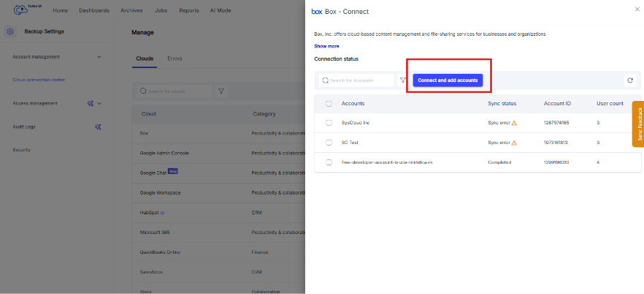Image resolution: width=644 pixels, height=294 pixels.
Task: Click the Sync status column header
Action: pos(502,104)
